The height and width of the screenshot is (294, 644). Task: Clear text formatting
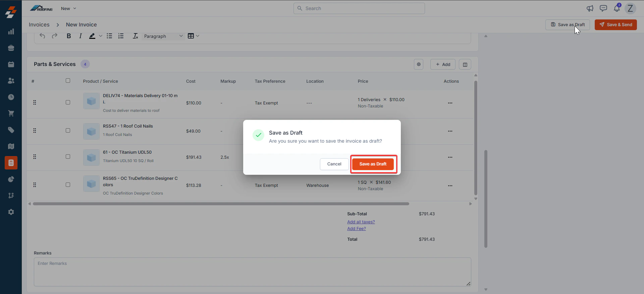pos(135,36)
